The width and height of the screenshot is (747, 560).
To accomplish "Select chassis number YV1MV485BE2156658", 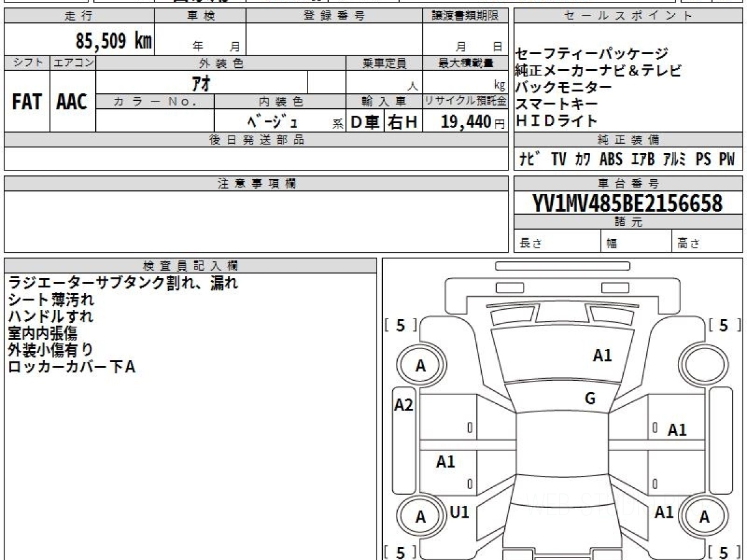I will tap(627, 203).
